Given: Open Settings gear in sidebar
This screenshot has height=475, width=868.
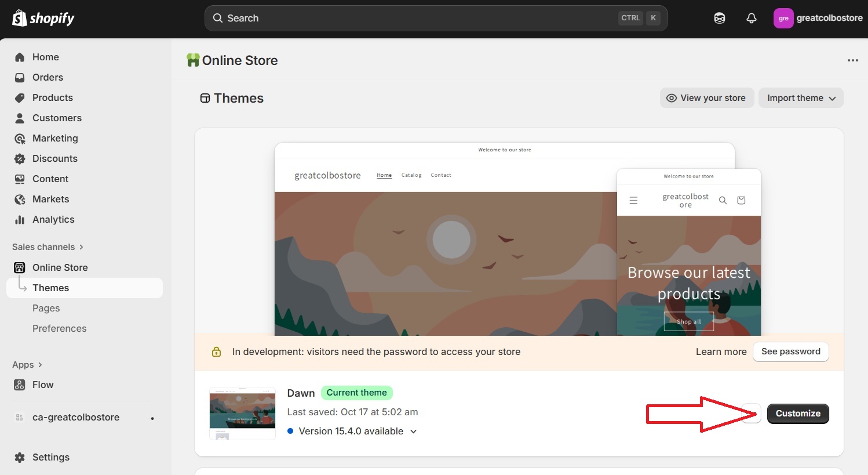Looking at the screenshot, I should (x=20, y=458).
